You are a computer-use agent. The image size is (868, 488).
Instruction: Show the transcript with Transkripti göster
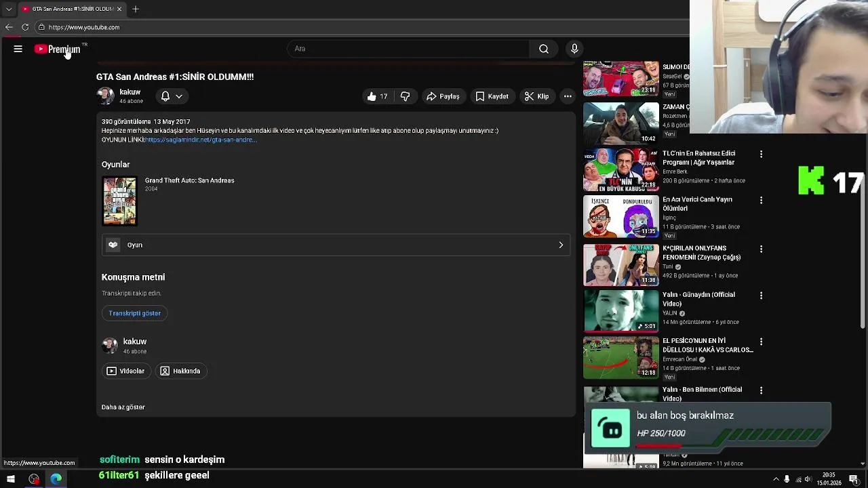(135, 313)
